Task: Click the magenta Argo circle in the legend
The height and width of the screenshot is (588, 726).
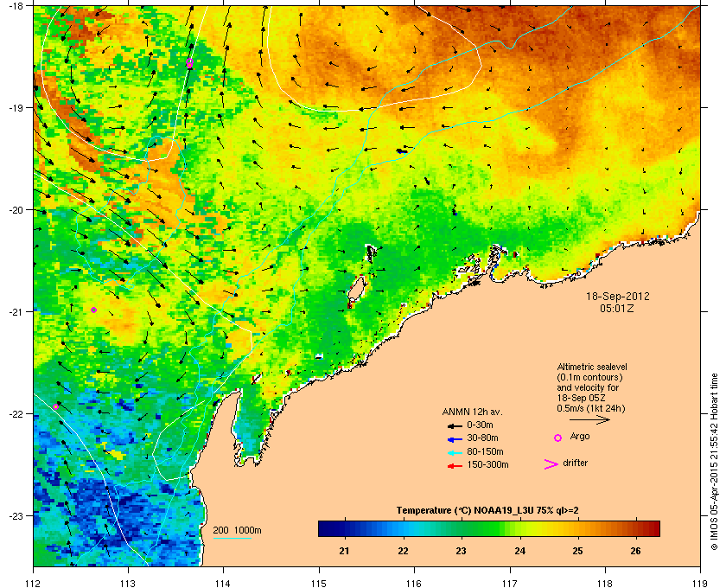Action: click(558, 438)
